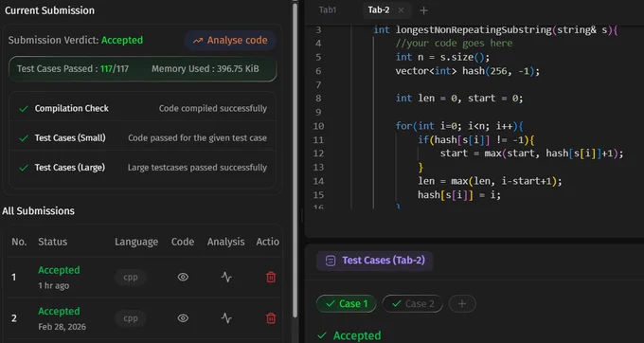Open analysis graph for submission 2
644x343 pixels.
point(226,318)
